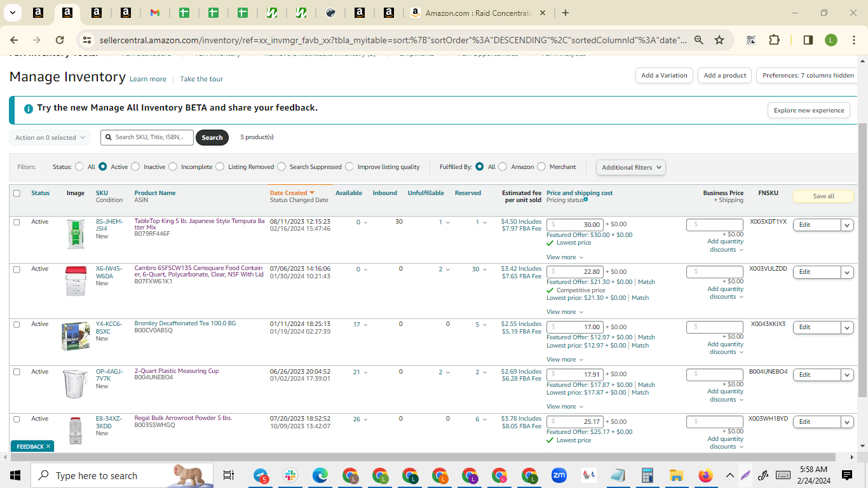Check the Bromley Decaffeinated Tea row checkbox
The image size is (868, 488).
[17, 325]
